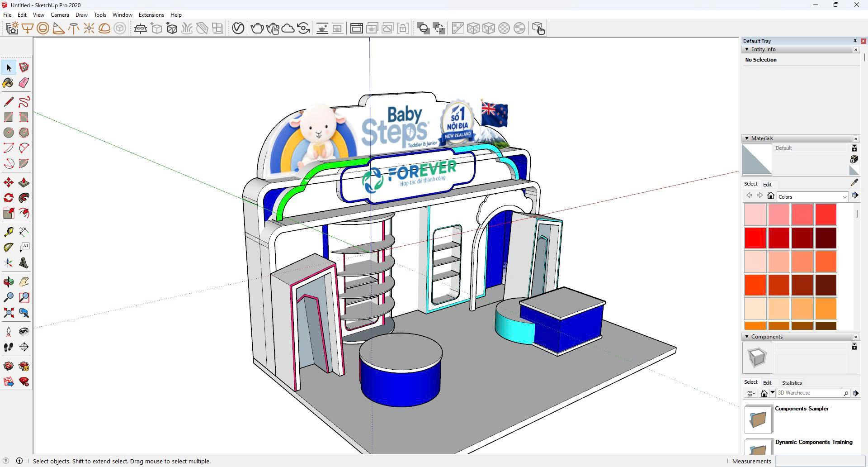Choose the Freehand drawing tool
The height and width of the screenshot is (467, 868).
point(24,102)
